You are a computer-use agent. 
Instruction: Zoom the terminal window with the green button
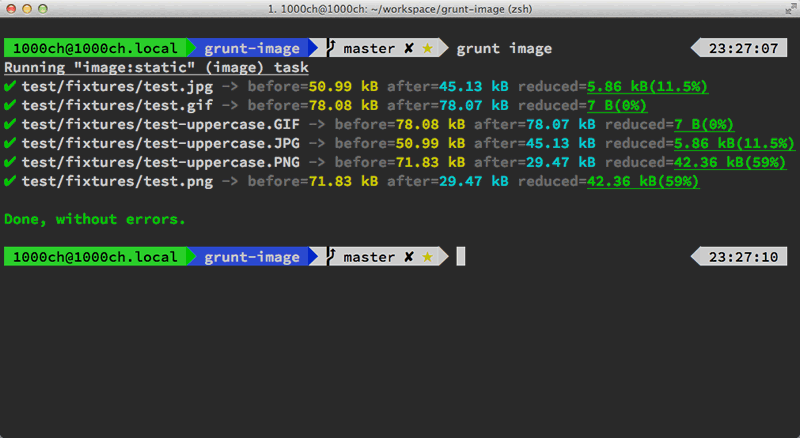coord(53,11)
